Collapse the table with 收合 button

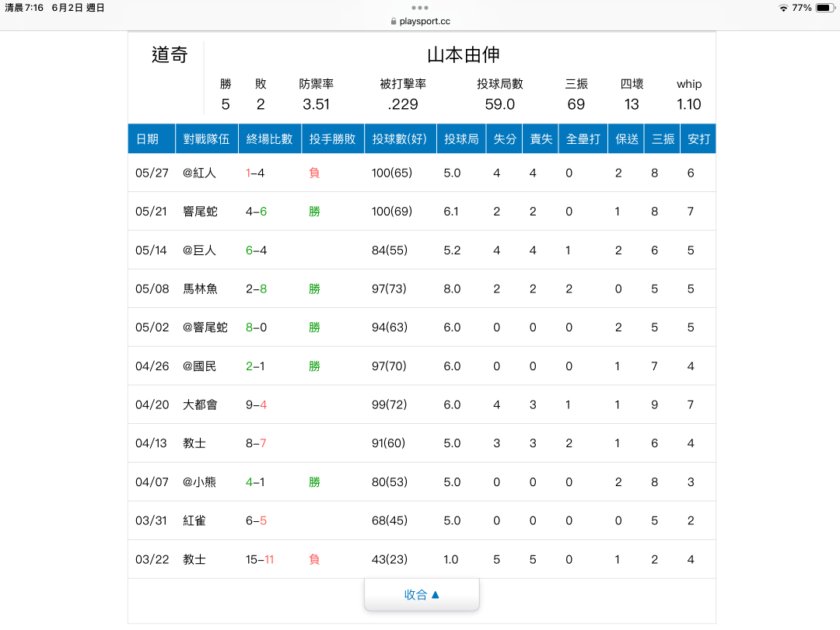422,595
